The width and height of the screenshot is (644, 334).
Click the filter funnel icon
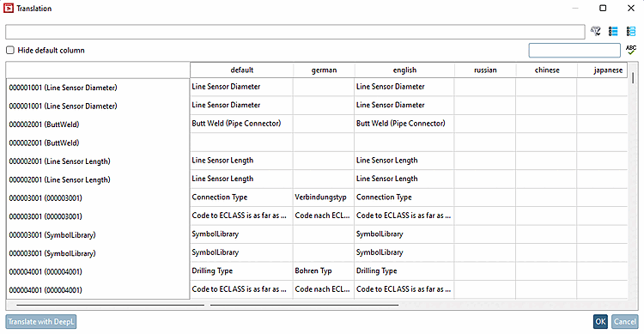(596, 31)
